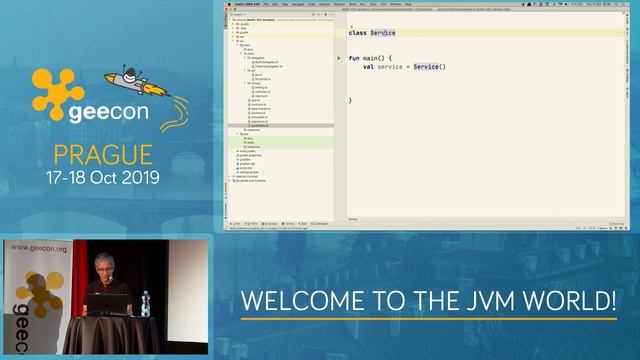Viewport: 640px width, 360px height.
Task: Open the VCS menu
Action: (383, 4)
